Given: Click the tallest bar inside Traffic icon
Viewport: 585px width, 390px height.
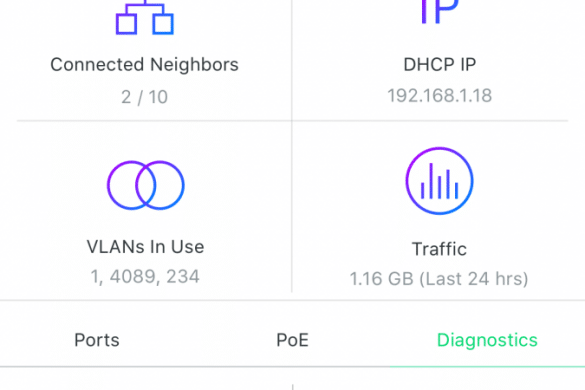Looking at the screenshot, I should point(431,181).
